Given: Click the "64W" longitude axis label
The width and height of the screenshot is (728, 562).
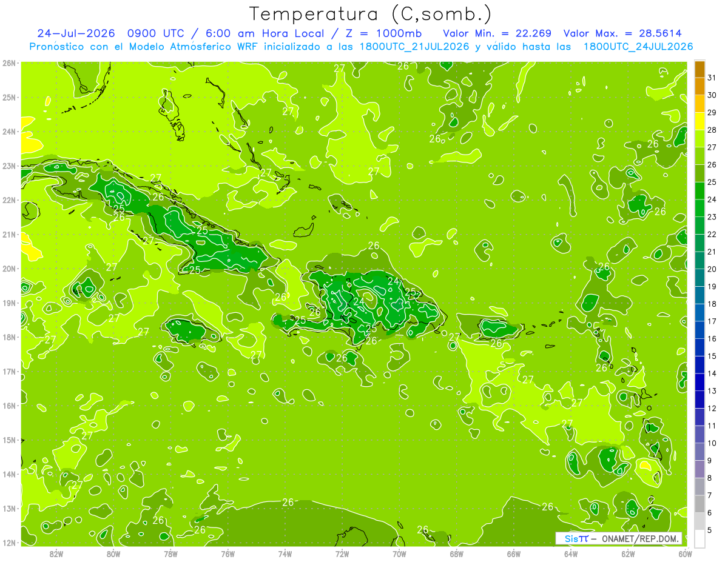Looking at the screenshot, I should point(571,554).
